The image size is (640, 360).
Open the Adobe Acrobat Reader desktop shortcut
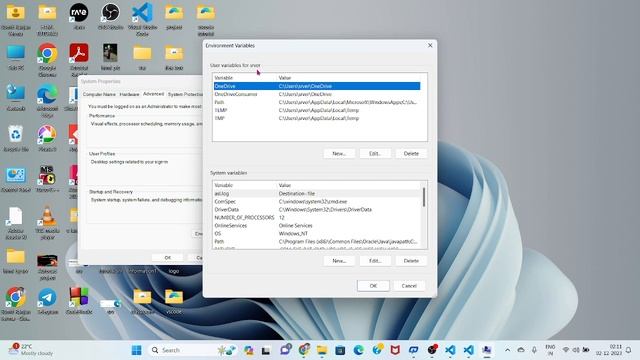coord(79,59)
